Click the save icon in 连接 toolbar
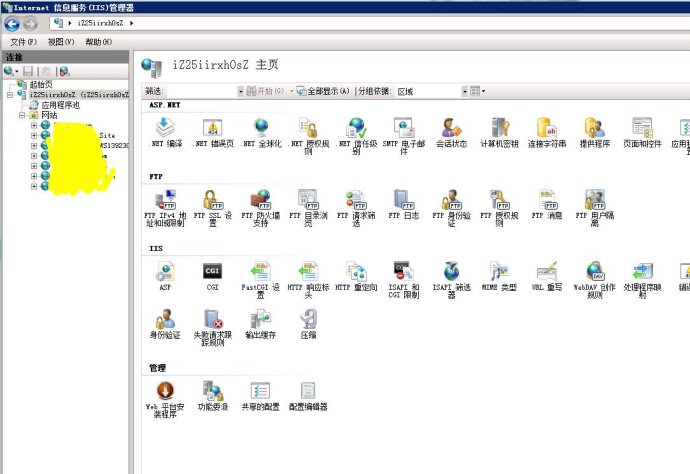This screenshot has width=690, height=474. pyautogui.click(x=28, y=71)
